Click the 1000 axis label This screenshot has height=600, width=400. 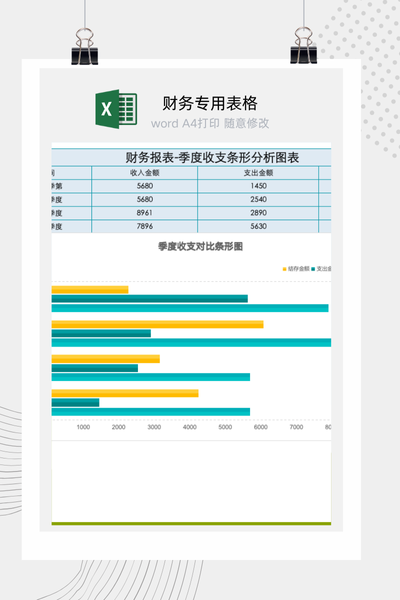83,427
